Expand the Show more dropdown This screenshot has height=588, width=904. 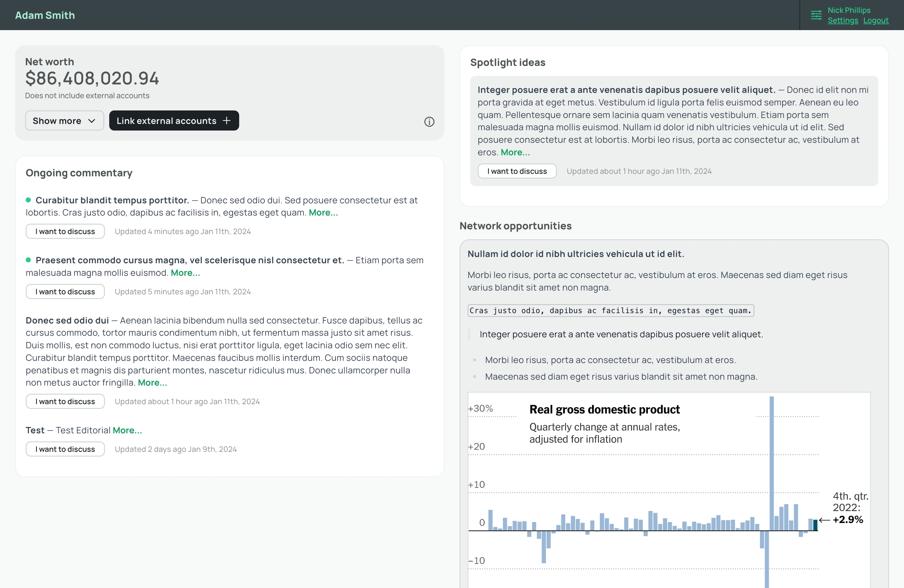tap(65, 121)
